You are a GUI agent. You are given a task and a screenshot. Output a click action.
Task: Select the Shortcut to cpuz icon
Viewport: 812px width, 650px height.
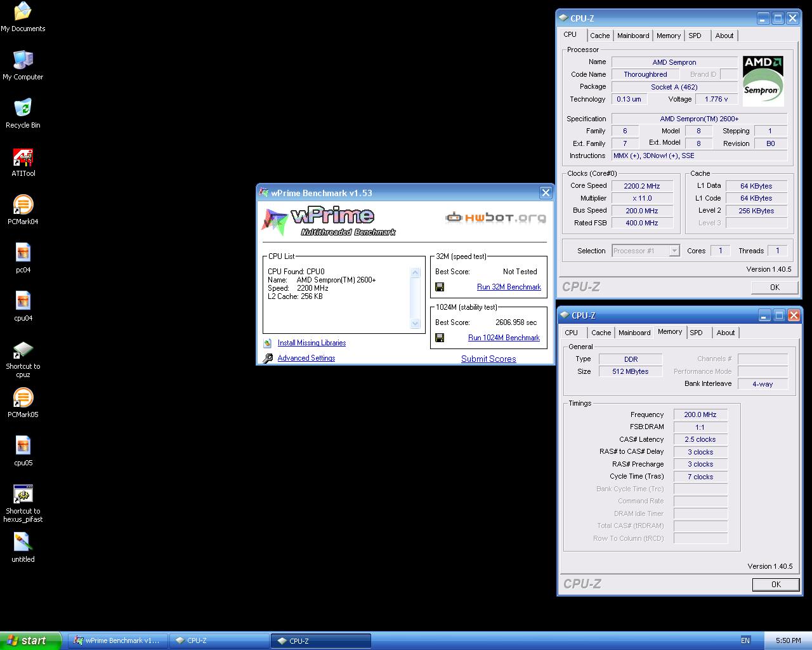click(x=23, y=349)
